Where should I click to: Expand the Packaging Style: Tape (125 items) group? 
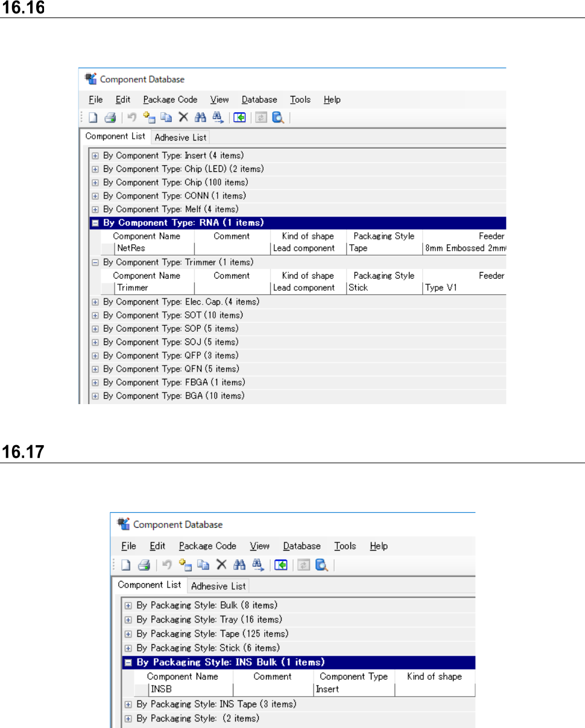(x=128, y=634)
